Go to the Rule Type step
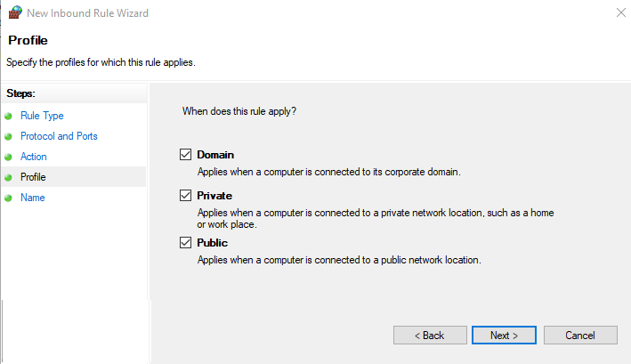The image size is (631, 364). (42, 116)
